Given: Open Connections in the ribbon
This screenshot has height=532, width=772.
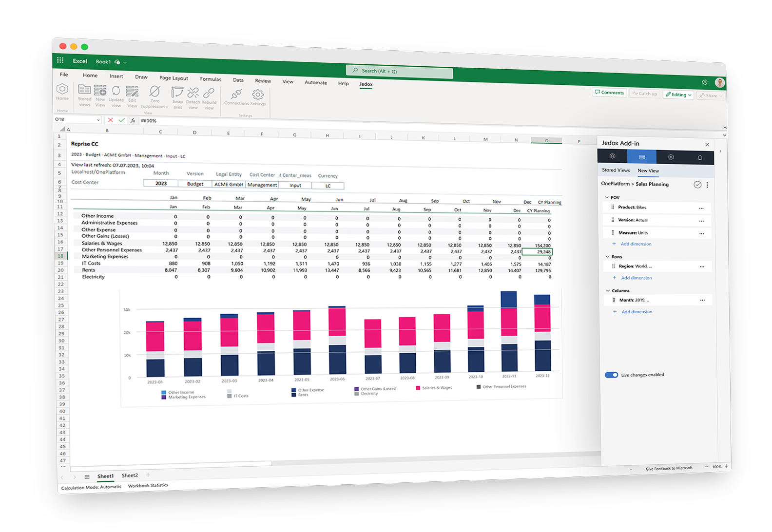Looking at the screenshot, I should point(236,98).
